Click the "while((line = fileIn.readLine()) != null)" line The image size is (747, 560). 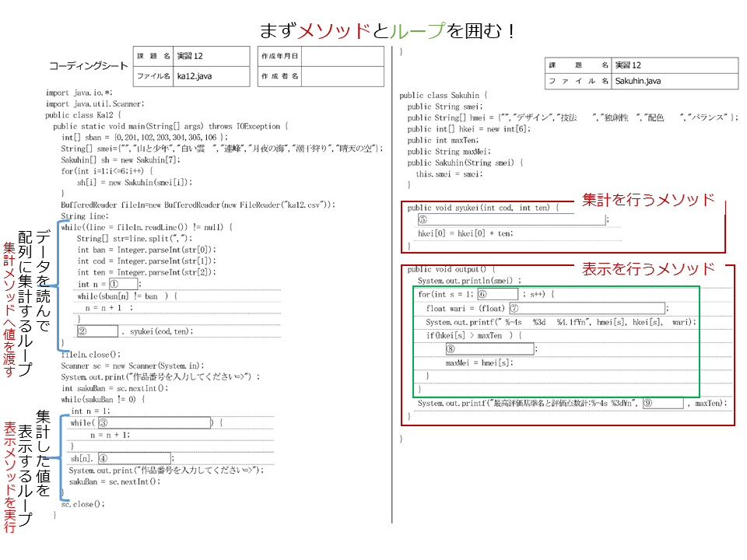pos(147,227)
